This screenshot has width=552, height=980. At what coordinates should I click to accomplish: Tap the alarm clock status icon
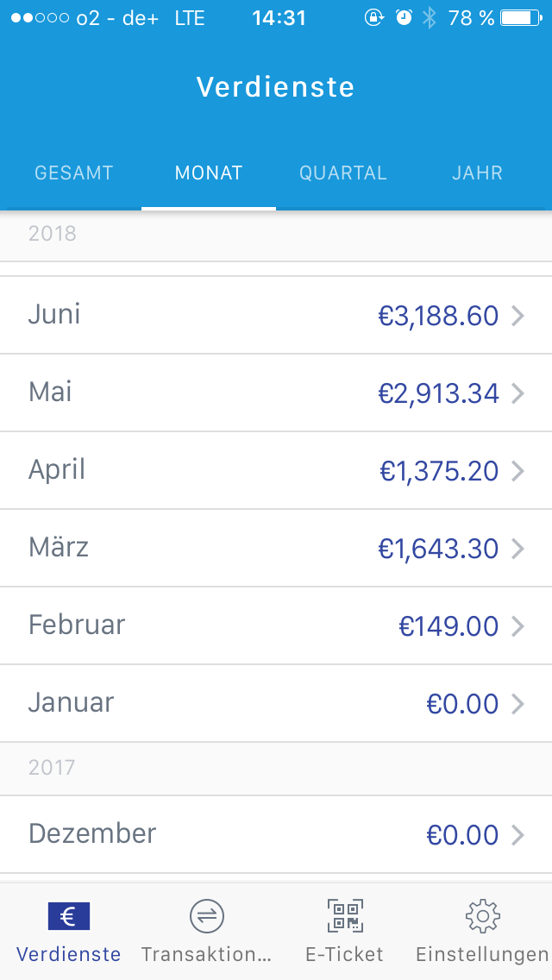tap(404, 18)
